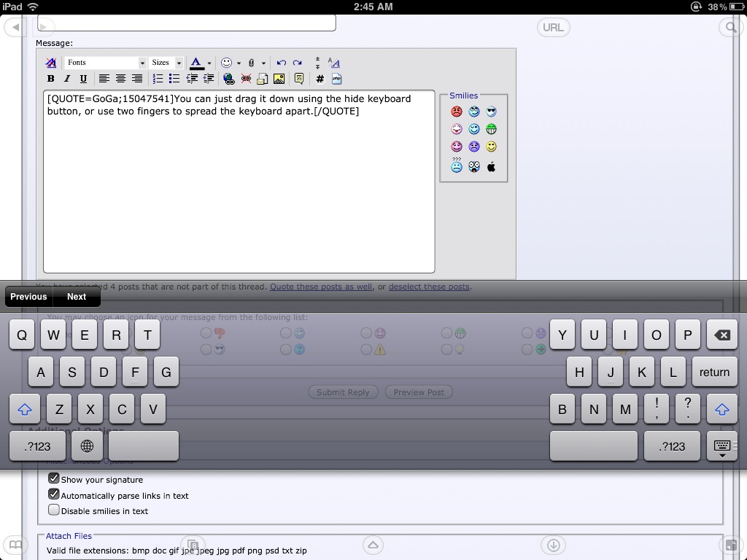This screenshot has width=747, height=560.
Task: Align text right
Action: [137, 79]
